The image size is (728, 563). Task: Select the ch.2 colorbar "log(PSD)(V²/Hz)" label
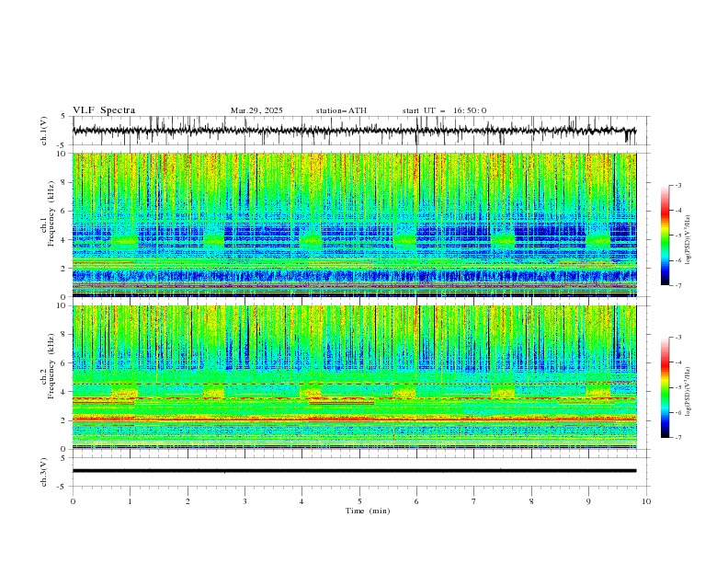(x=688, y=391)
